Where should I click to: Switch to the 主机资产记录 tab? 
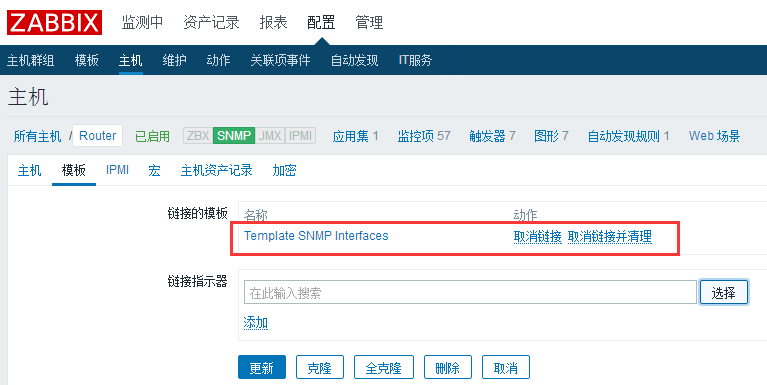pyautogui.click(x=217, y=170)
